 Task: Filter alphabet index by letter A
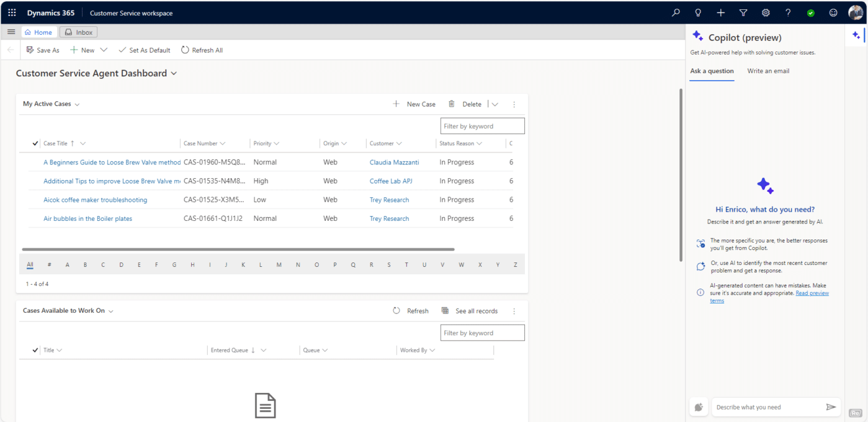coord(68,264)
